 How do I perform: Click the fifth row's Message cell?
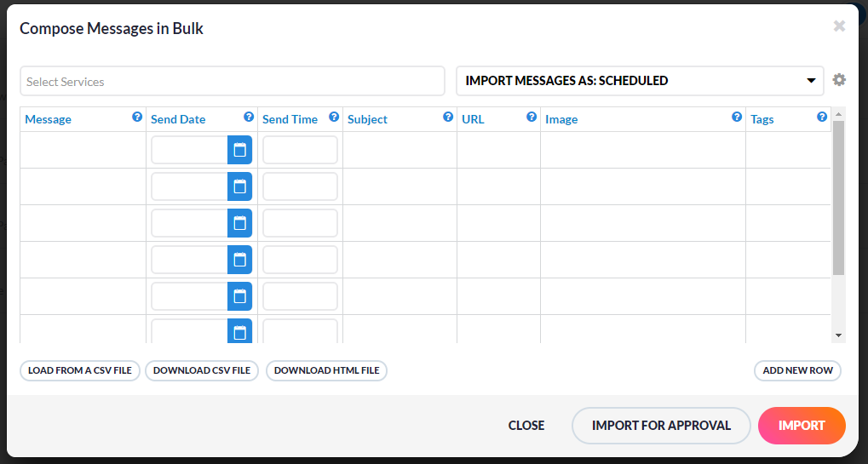coord(83,296)
